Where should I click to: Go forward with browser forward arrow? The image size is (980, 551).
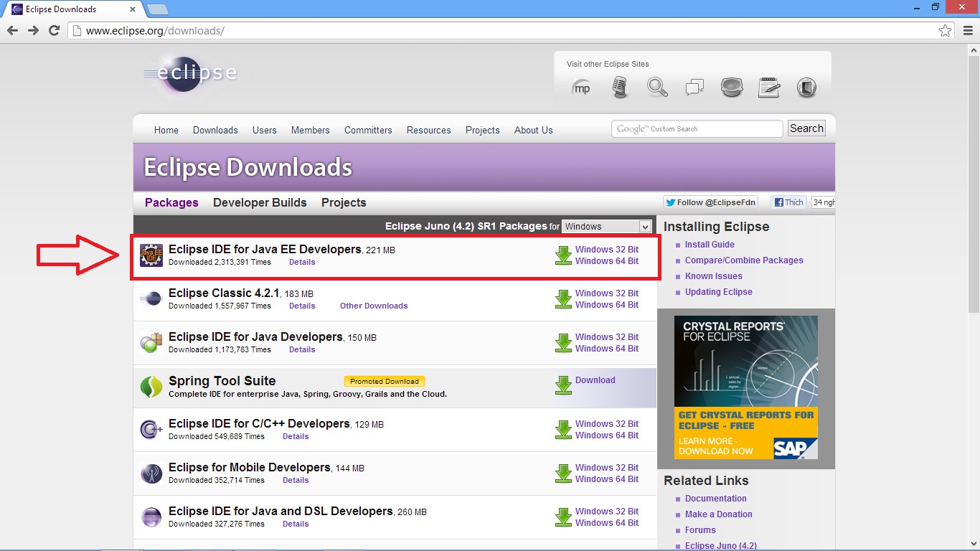tap(33, 31)
